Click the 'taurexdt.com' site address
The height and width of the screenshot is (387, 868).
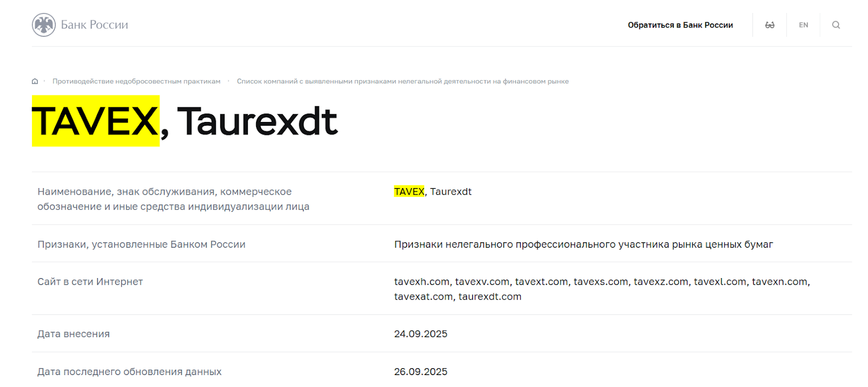tap(489, 296)
